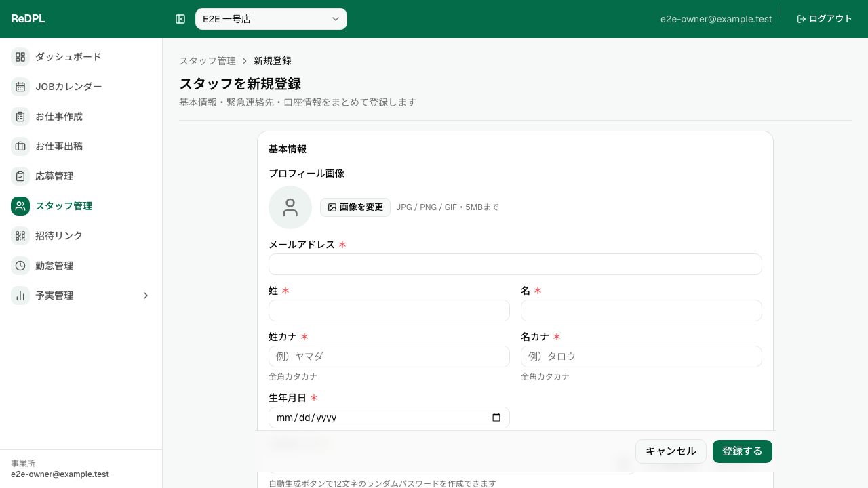This screenshot has width=868, height=488.
Task: Click the 画像を変更 button
Action: pyautogui.click(x=355, y=207)
